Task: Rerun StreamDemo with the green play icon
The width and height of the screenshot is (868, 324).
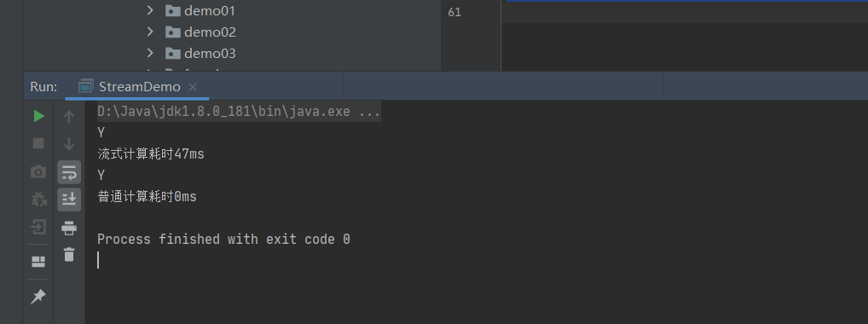Action: click(38, 116)
